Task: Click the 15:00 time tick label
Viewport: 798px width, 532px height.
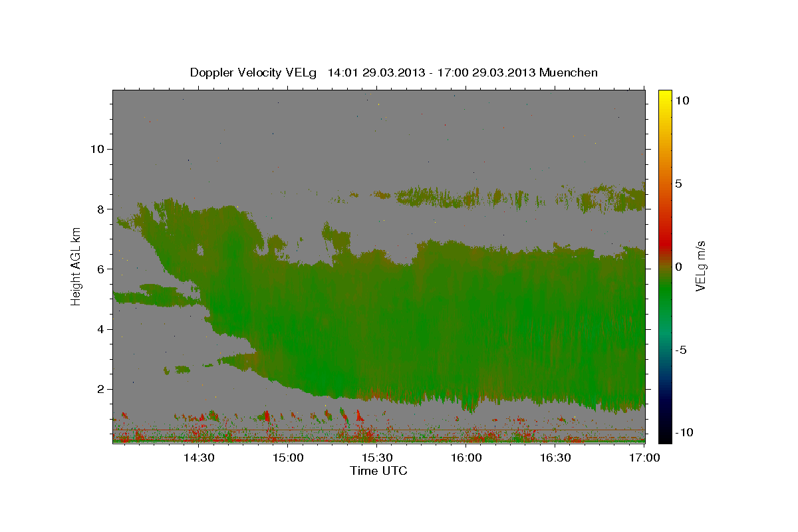Action: tap(288, 458)
